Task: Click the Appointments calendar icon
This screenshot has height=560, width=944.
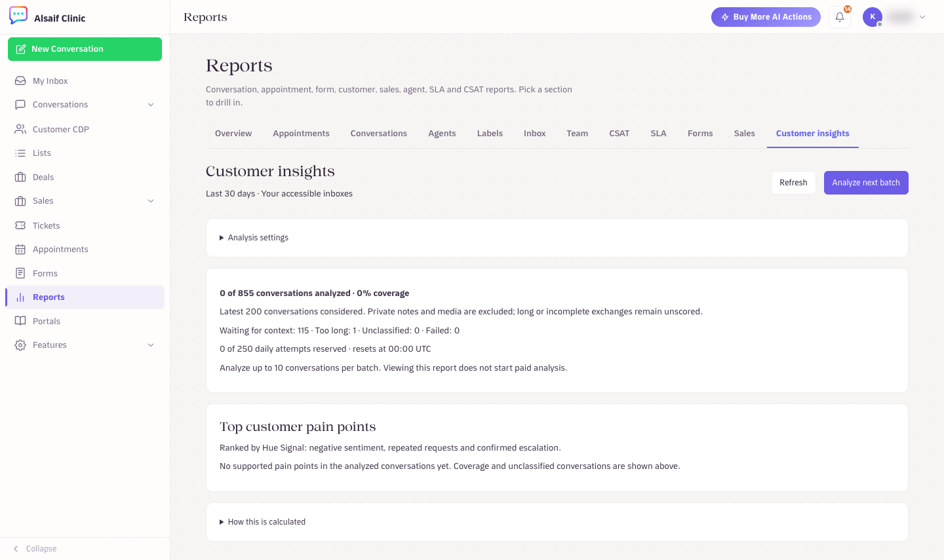Action: (x=20, y=250)
